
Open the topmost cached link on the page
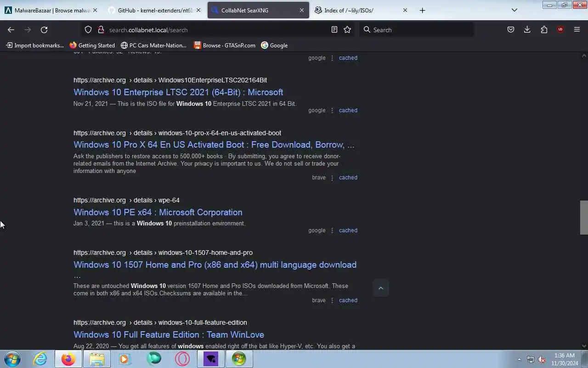click(348, 58)
